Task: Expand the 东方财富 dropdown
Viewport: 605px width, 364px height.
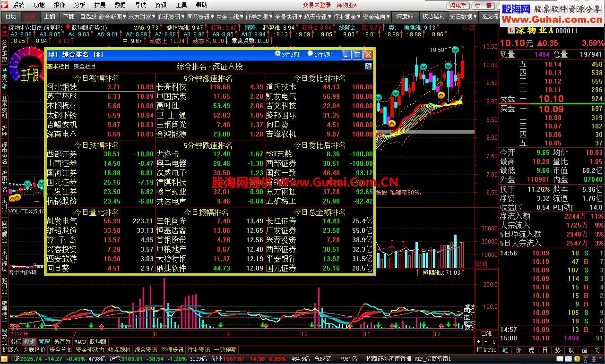Action: pyautogui.click(x=142, y=16)
